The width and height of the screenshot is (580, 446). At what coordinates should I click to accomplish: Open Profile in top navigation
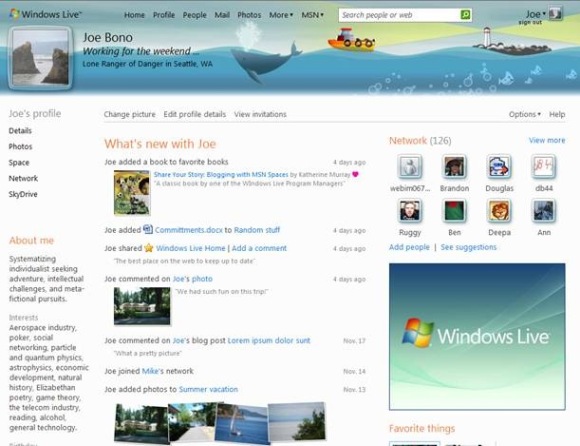[163, 15]
